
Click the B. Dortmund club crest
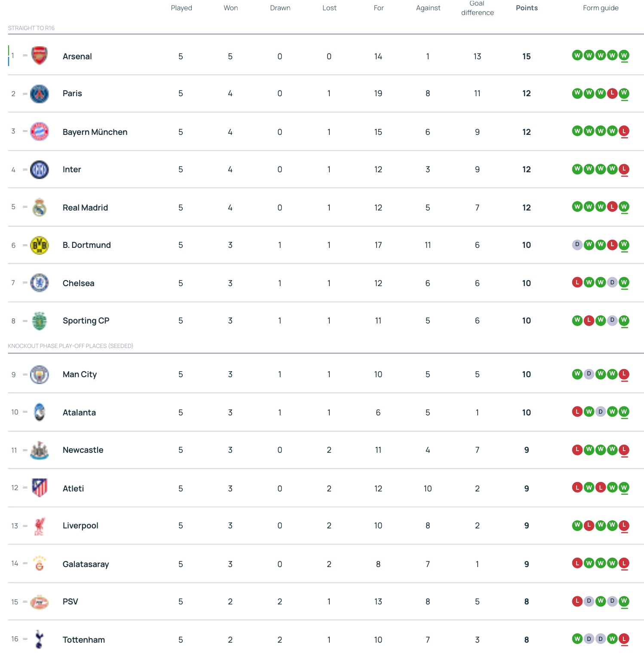(40, 245)
